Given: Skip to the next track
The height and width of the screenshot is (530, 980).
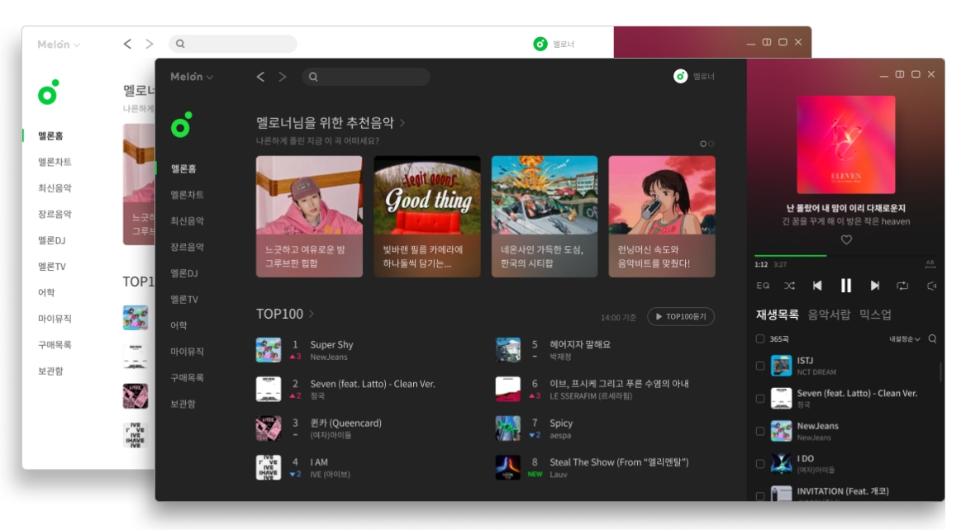Looking at the screenshot, I should coord(874,286).
